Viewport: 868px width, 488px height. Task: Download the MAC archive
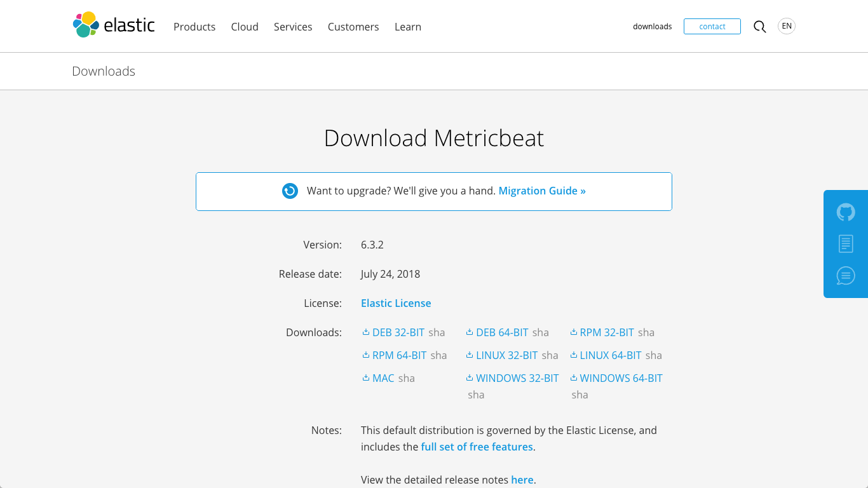click(x=383, y=378)
